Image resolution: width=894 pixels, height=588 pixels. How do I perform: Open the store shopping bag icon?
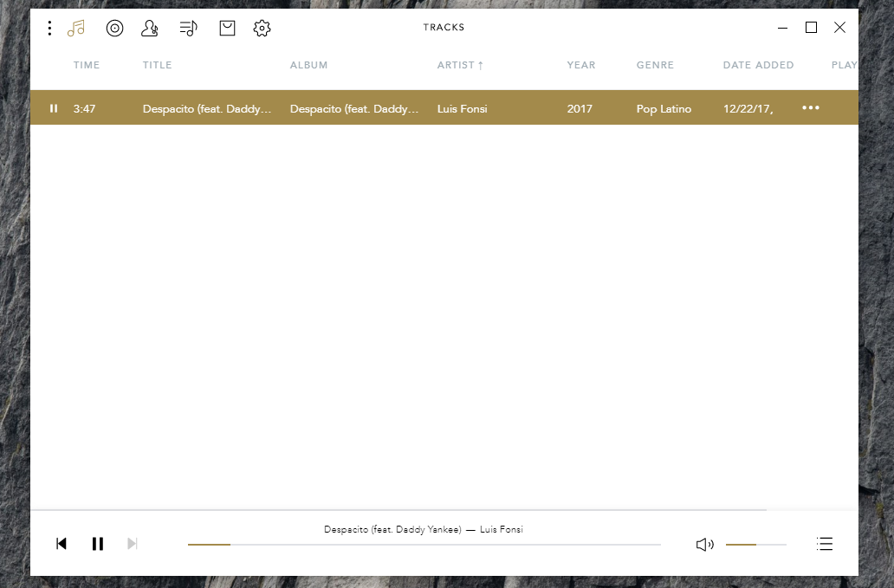point(227,28)
